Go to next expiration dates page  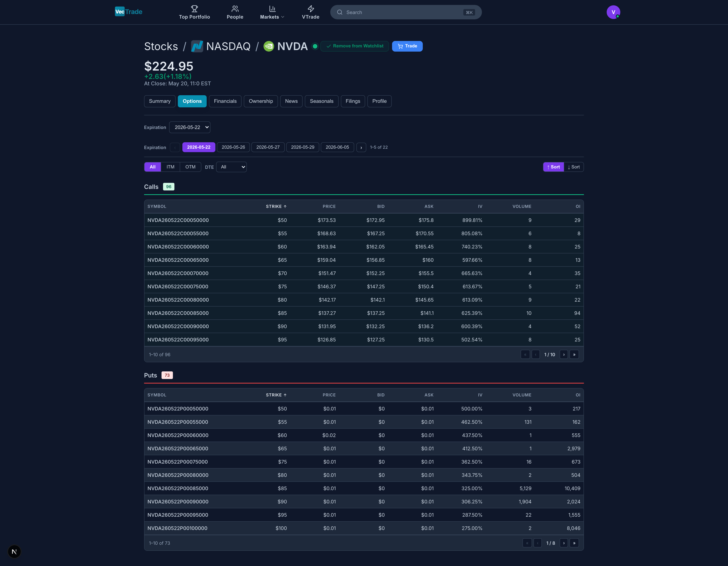361,147
